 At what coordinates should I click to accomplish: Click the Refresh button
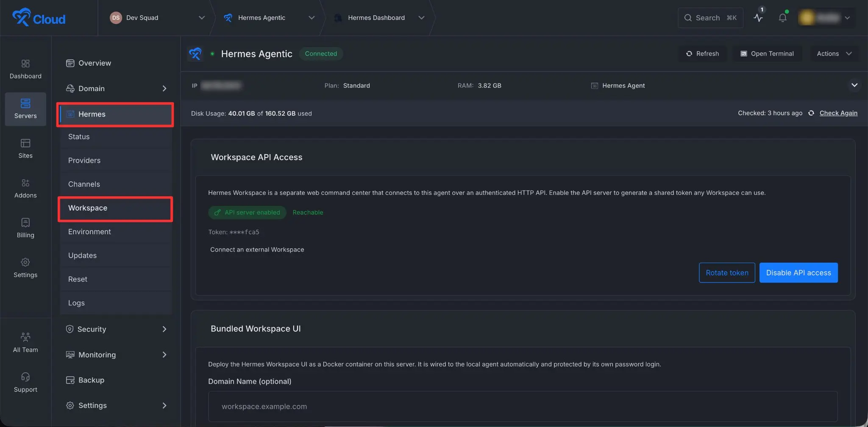point(702,54)
